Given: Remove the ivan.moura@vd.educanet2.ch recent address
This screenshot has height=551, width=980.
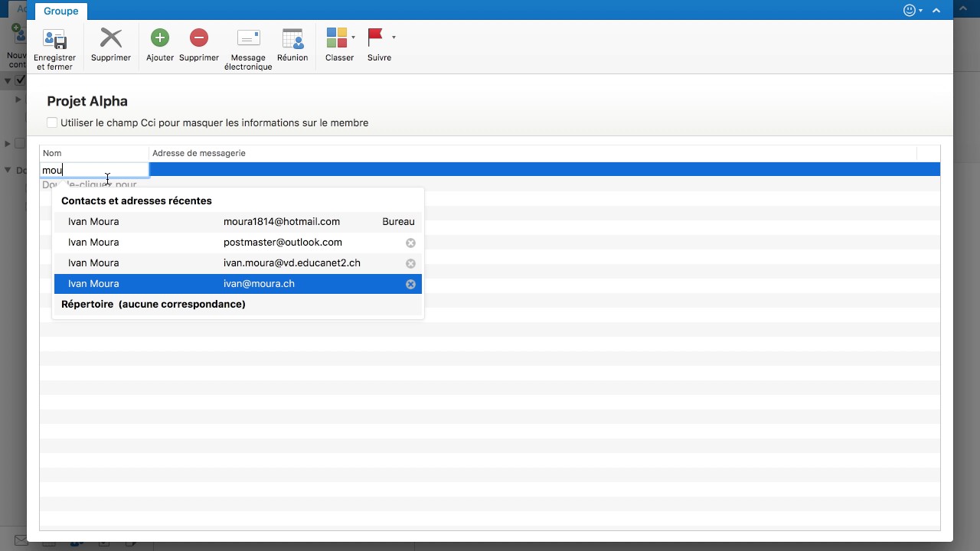Looking at the screenshot, I should (410, 263).
